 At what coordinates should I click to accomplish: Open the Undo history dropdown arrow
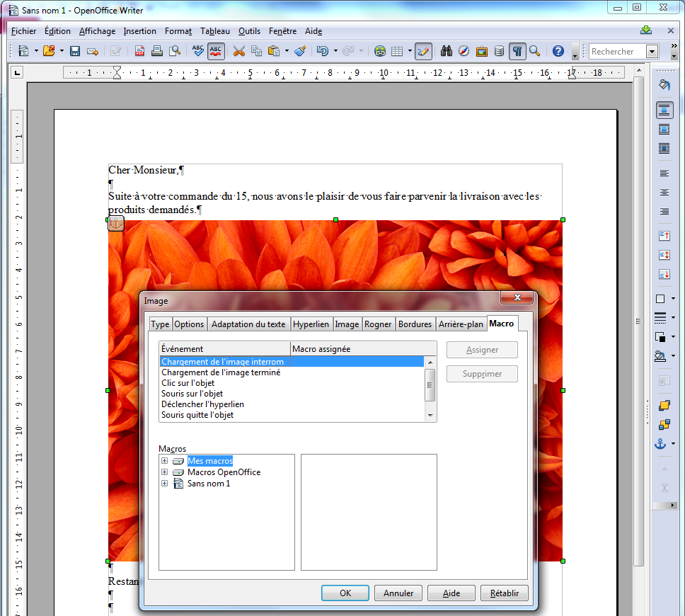[335, 51]
